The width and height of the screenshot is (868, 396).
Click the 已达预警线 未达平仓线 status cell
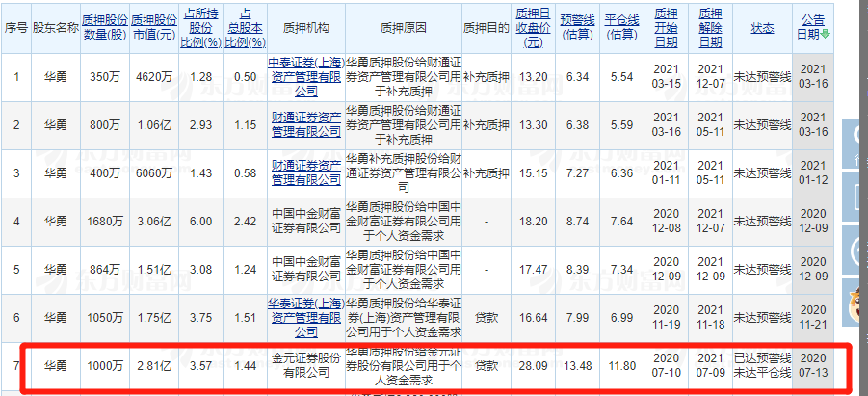762,366
